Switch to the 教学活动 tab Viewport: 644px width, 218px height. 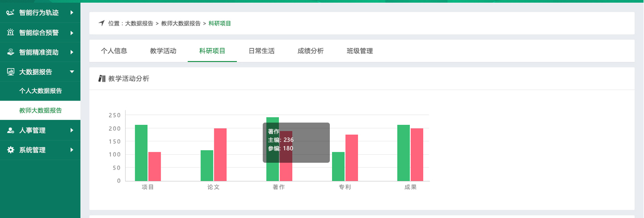tap(163, 51)
